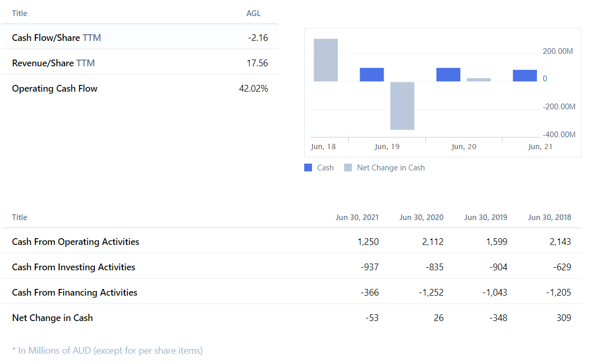Click the Jun, 19 chart axis label

pyautogui.click(x=387, y=147)
